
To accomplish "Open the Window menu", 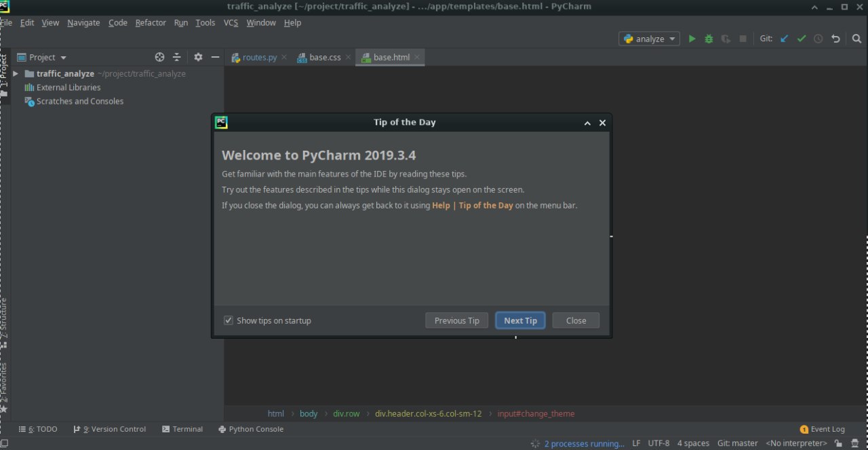I will [x=260, y=22].
